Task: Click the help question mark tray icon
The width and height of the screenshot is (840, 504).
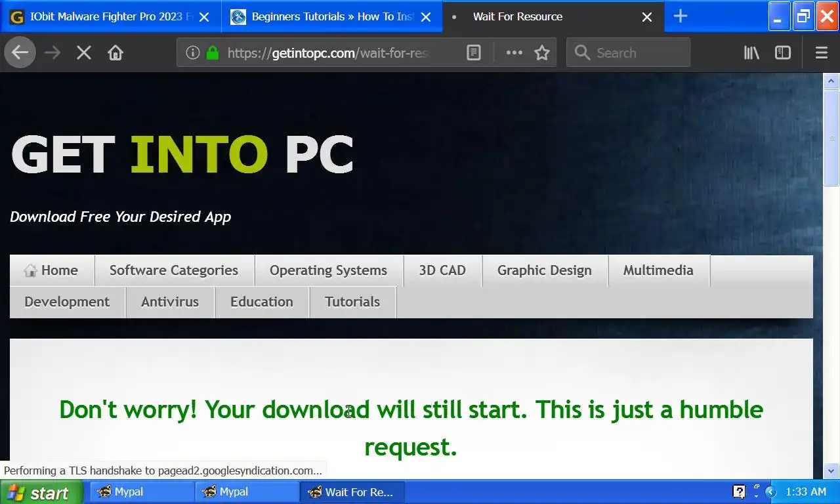Action: pos(739,492)
